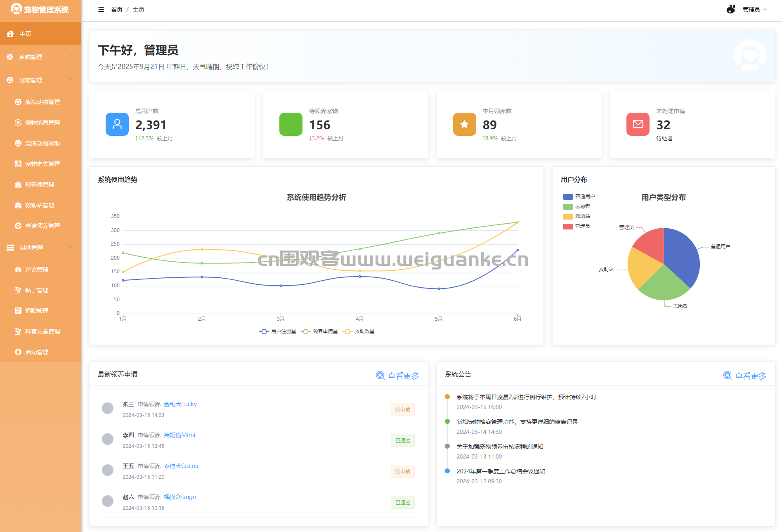Click the icon next to 科普文章管理

pyautogui.click(x=18, y=331)
